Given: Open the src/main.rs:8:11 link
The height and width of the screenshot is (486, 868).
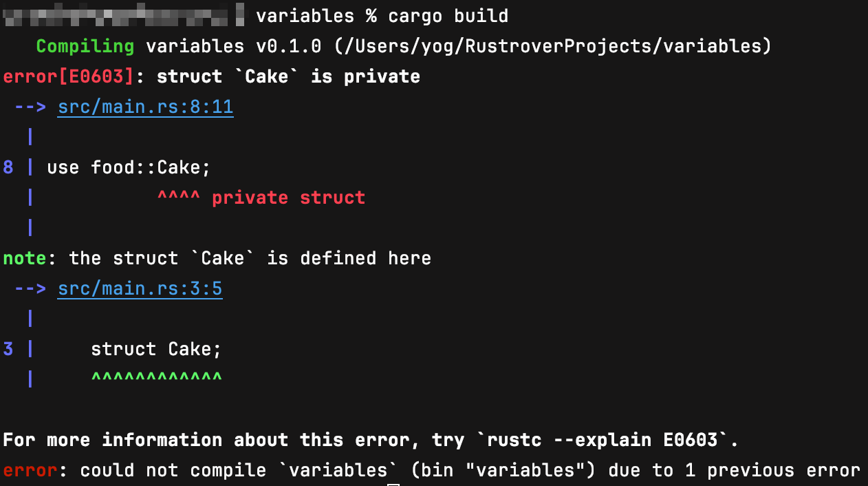Looking at the screenshot, I should [x=146, y=107].
